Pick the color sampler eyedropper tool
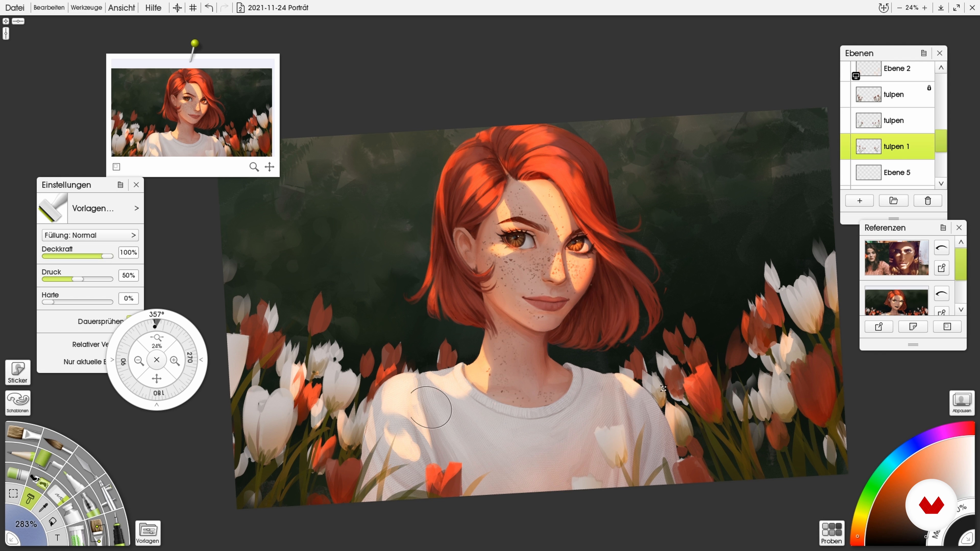980x551 pixels. (44, 508)
